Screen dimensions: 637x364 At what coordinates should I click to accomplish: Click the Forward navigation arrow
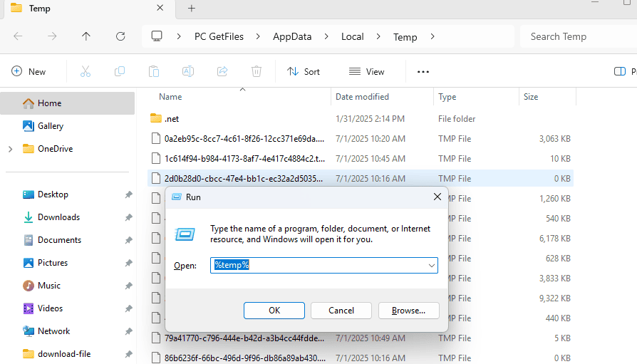[52, 36]
